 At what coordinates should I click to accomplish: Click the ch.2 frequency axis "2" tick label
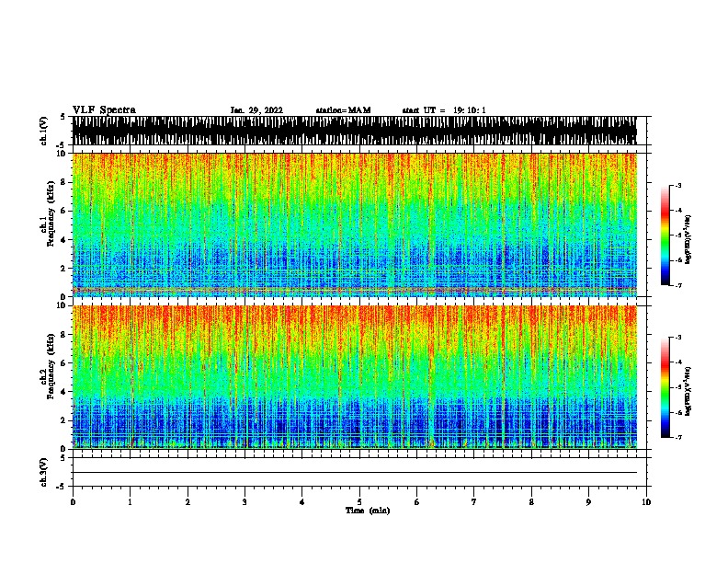tap(63, 420)
